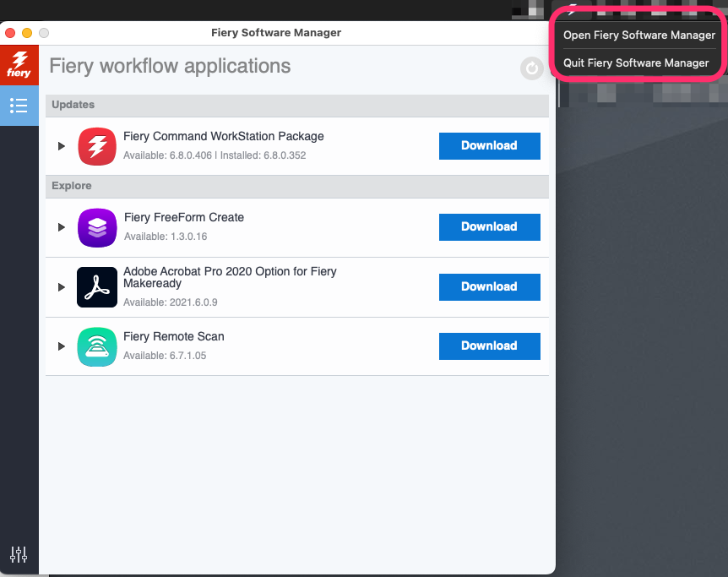Download Adobe Acrobat Pro 2020 Option
The height and width of the screenshot is (577, 728).
point(489,287)
